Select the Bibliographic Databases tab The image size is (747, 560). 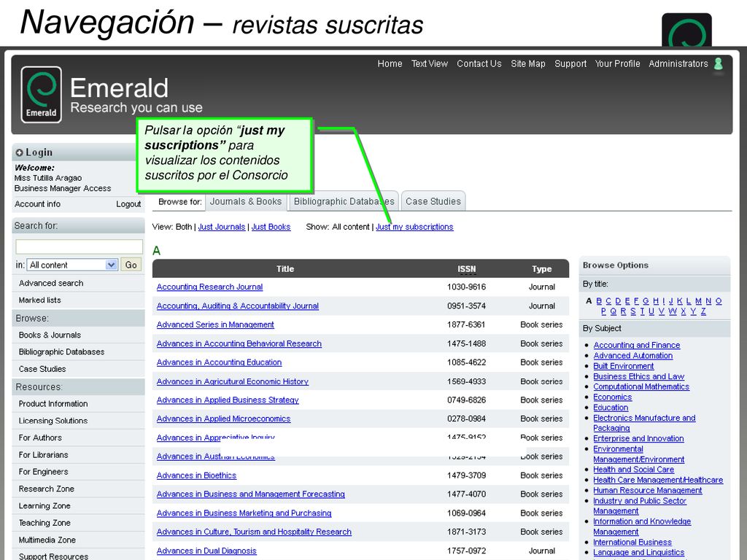coord(344,201)
